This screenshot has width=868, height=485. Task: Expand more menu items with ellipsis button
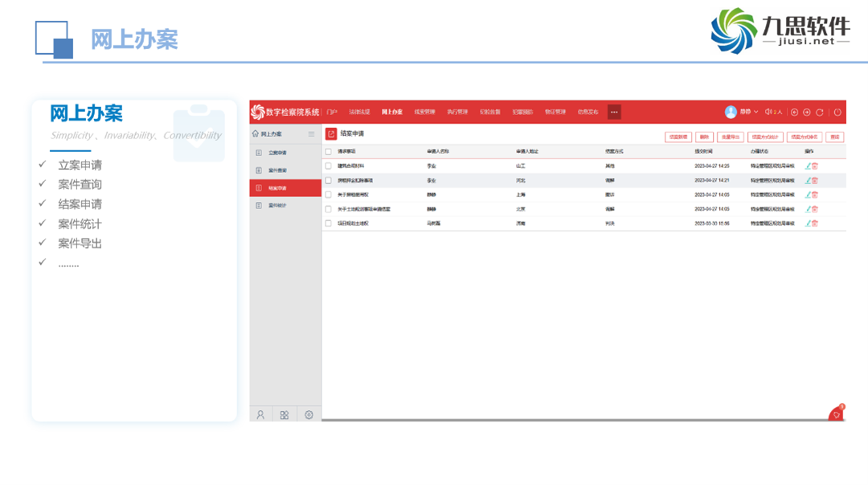pyautogui.click(x=614, y=112)
